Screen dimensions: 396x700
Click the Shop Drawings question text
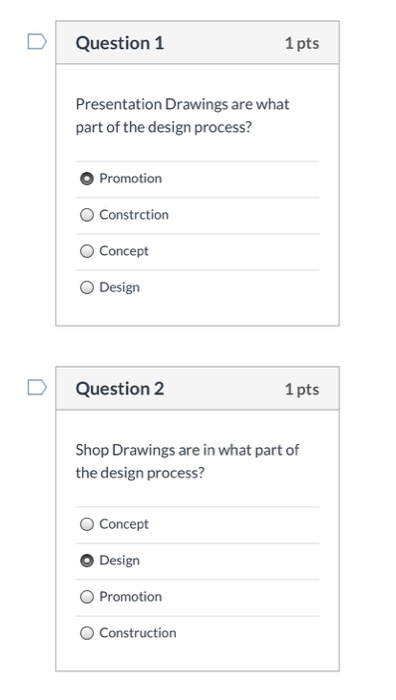point(188,461)
